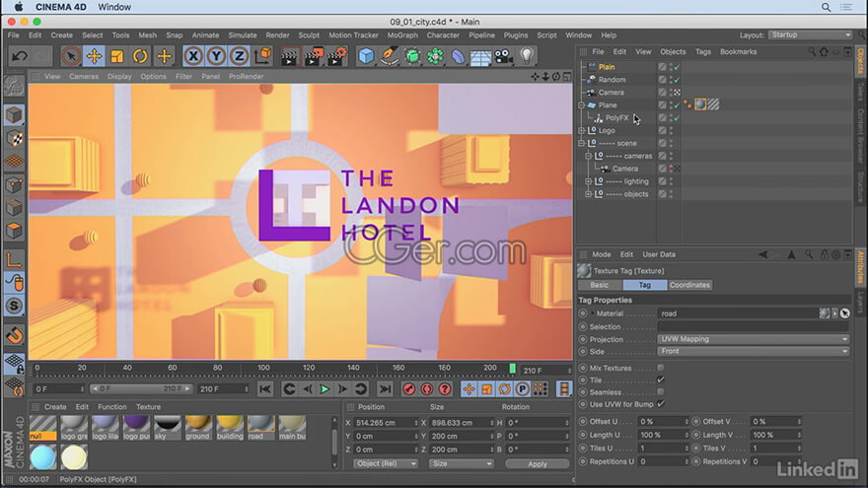
Task: Click the Light bulb icon
Action: click(x=527, y=56)
